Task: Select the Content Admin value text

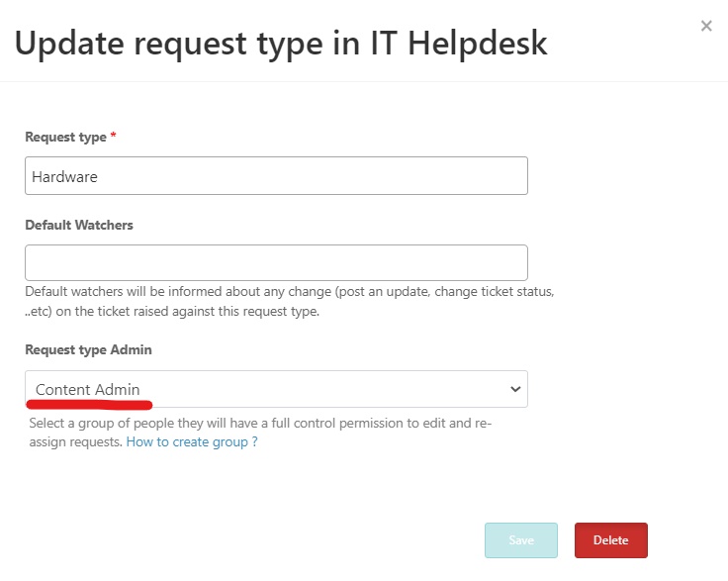Action: (88, 389)
